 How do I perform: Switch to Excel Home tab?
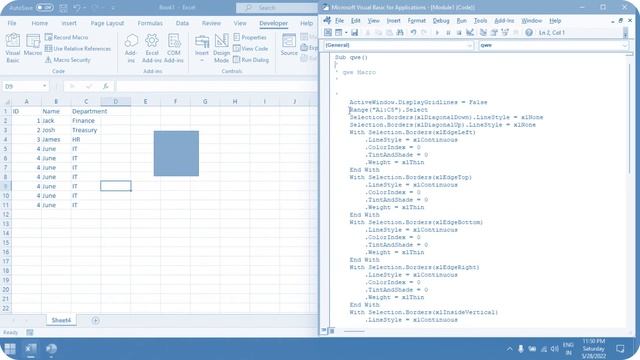coord(40,23)
